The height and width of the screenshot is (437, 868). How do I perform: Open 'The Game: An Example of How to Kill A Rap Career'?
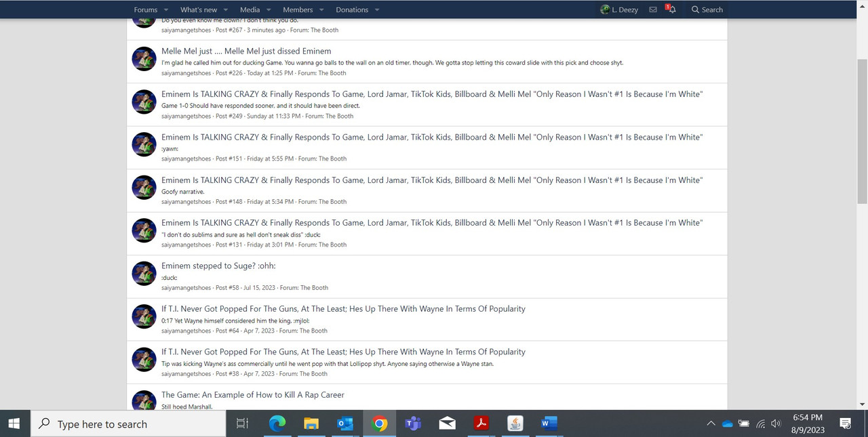pyautogui.click(x=253, y=394)
